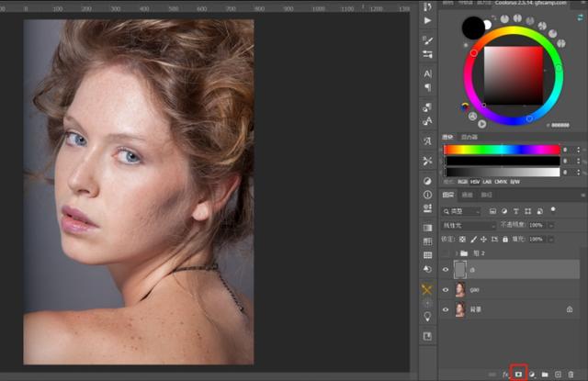Viewport: 588px width, 381px height.
Task: Click the play actions panel icon
Action: 427,20
